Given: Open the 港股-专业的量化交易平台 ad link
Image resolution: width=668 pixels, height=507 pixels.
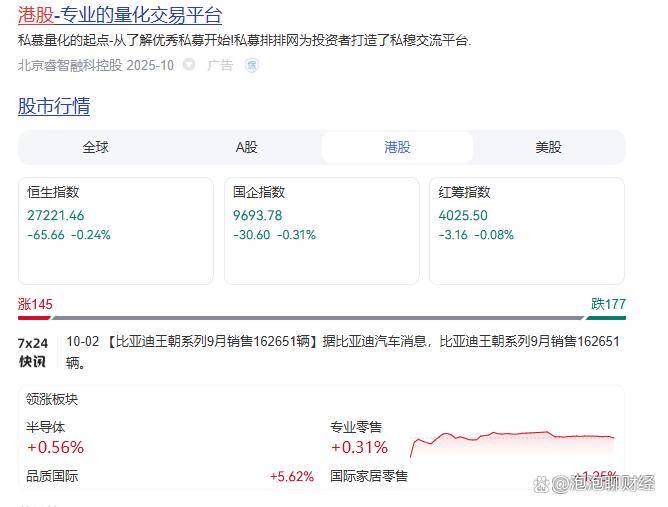Looking at the screenshot, I should coord(120,15).
